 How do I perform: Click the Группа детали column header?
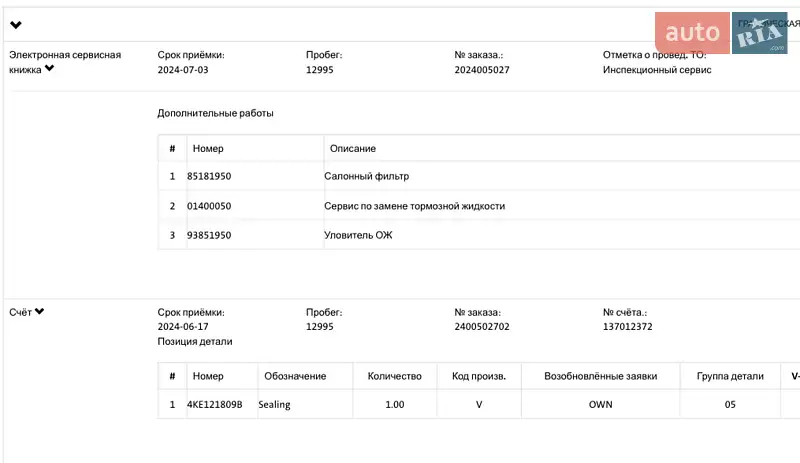(729, 376)
